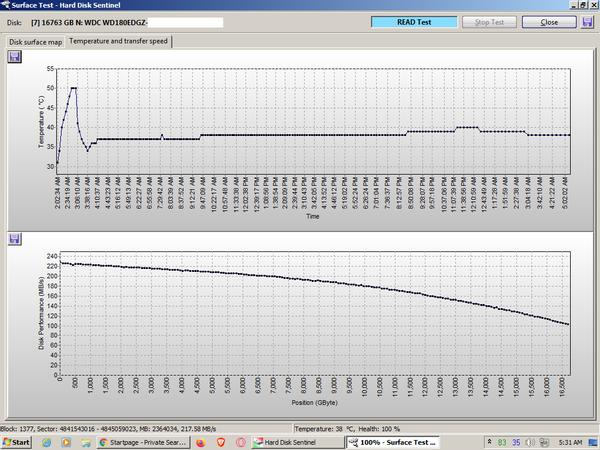Switch to the Disk surface map tab
This screenshot has width=600, height=450.
click(x=36, y=42)
